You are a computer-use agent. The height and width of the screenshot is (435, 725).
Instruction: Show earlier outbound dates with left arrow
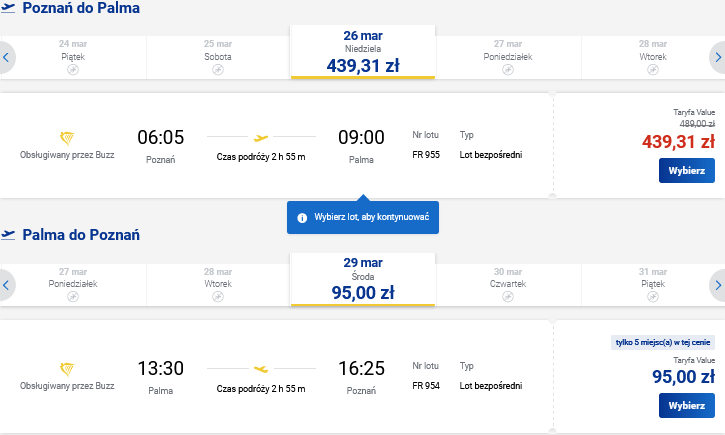click(x=6, y=57)
